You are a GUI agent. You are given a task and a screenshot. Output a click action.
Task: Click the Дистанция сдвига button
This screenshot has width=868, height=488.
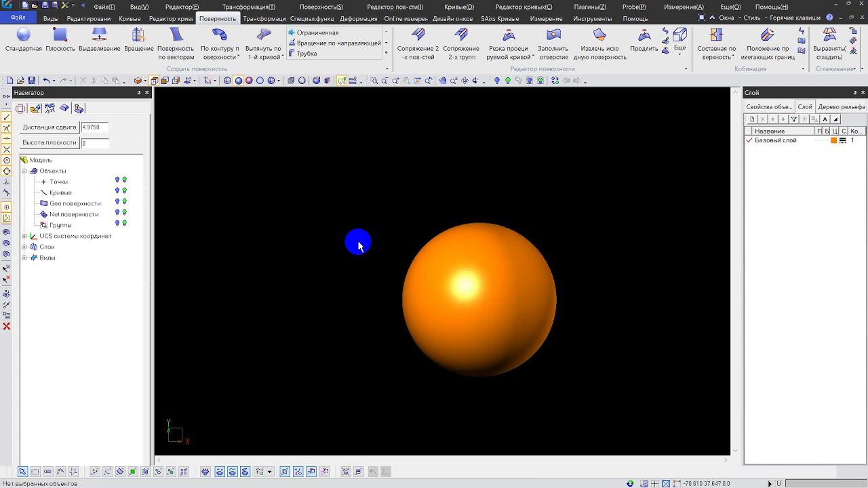50,127
